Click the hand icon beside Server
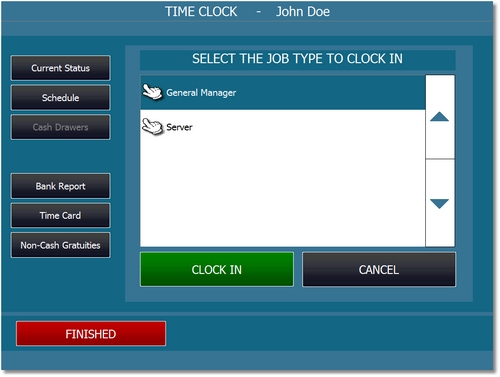Viewport: 500px width, 377px height. (x=152, y=127)
